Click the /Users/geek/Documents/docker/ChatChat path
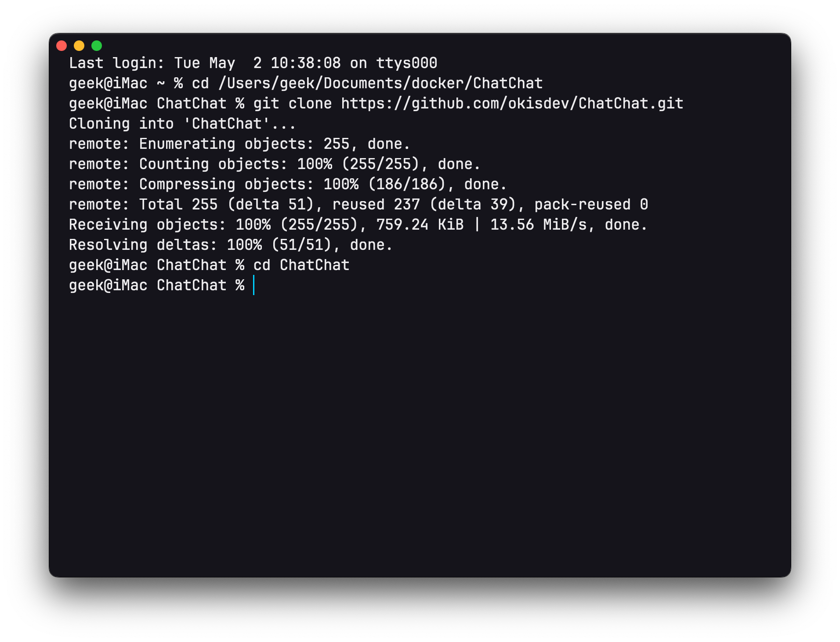Screen dimensions: 840x642 click(x=384, y=83)
